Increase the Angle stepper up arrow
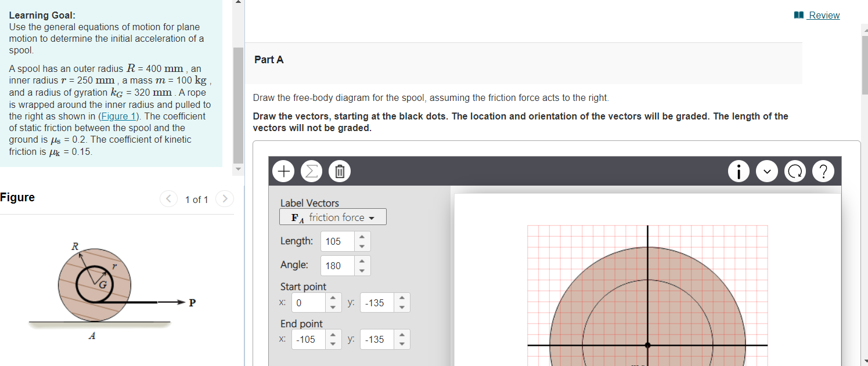Viewport: 868px width, 366px height. [x=363, y=262]
